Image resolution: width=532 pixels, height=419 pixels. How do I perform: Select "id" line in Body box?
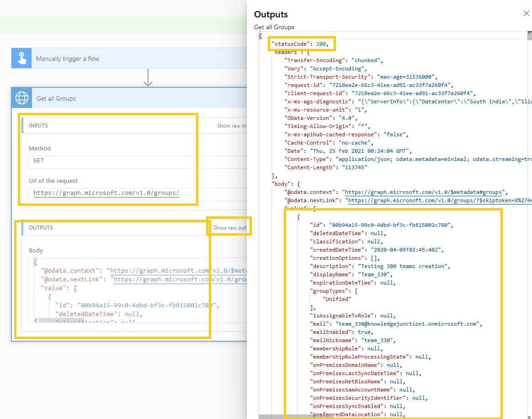point(137,305)
